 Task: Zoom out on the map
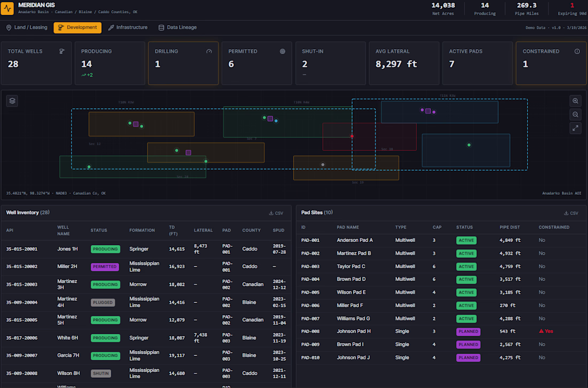point(575,115)
